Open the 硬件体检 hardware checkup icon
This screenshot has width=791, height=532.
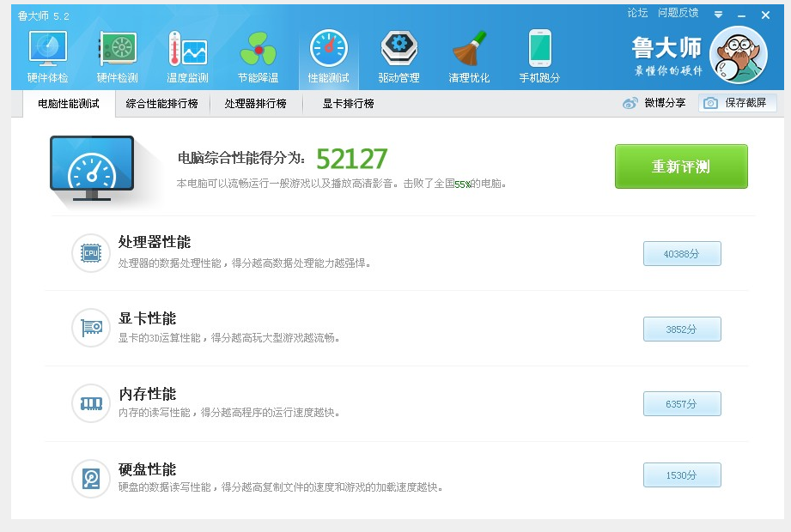tap(47, 50)
